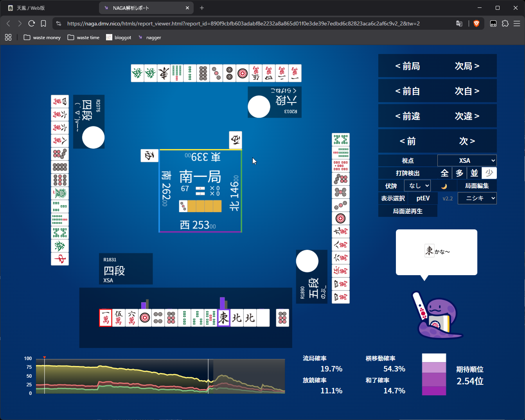Click the 局面逆再生 button

coord(408,211)
